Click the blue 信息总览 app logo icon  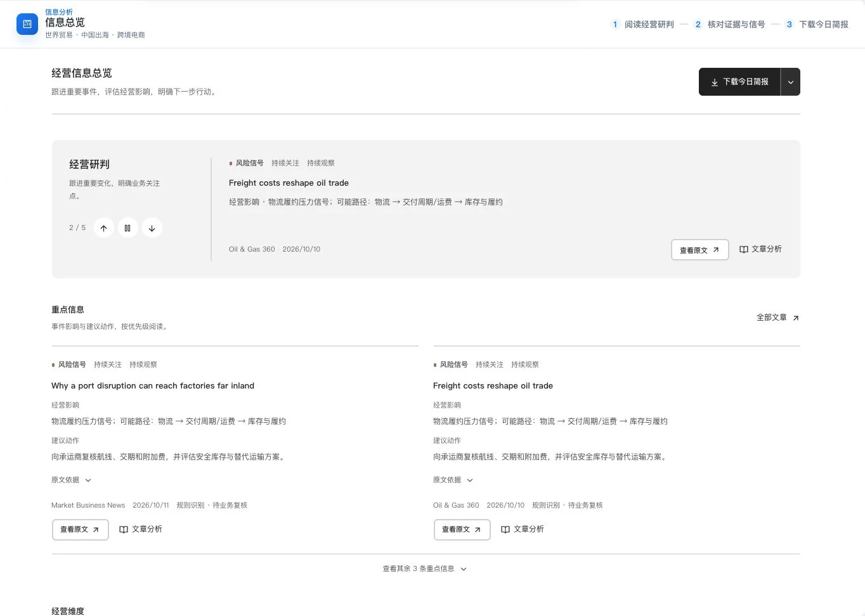(27, 24)
